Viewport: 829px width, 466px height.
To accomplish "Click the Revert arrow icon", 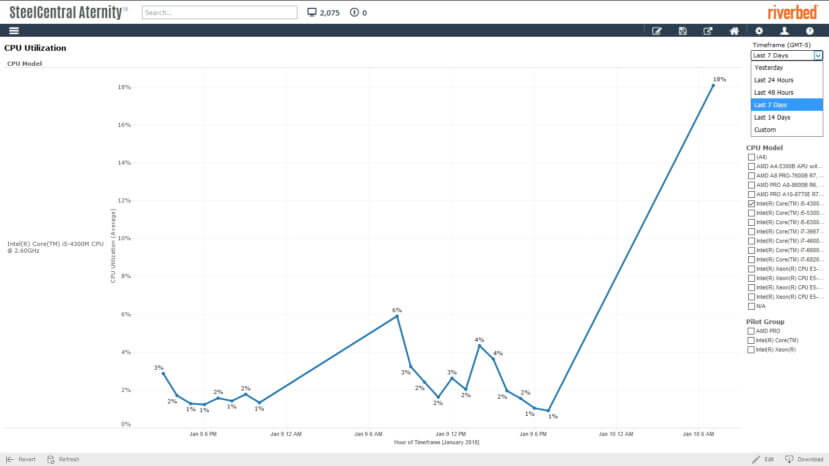I will coord(10,459).
